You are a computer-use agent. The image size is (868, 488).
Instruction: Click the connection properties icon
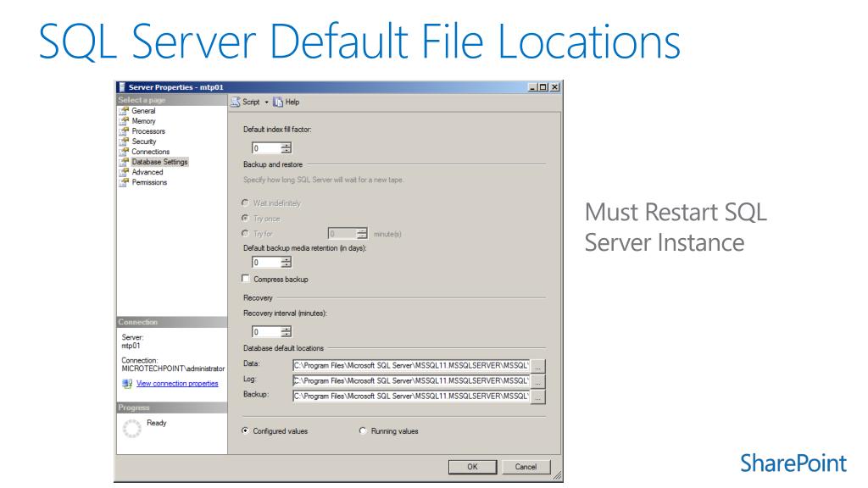pyautogui.click(x=127, y=384)
